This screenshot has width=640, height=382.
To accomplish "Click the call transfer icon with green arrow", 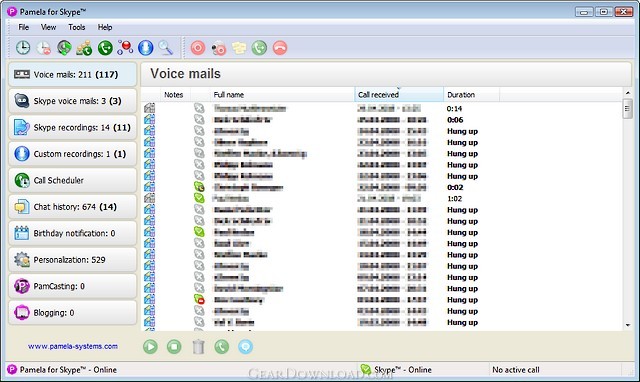I will (64, 48).
